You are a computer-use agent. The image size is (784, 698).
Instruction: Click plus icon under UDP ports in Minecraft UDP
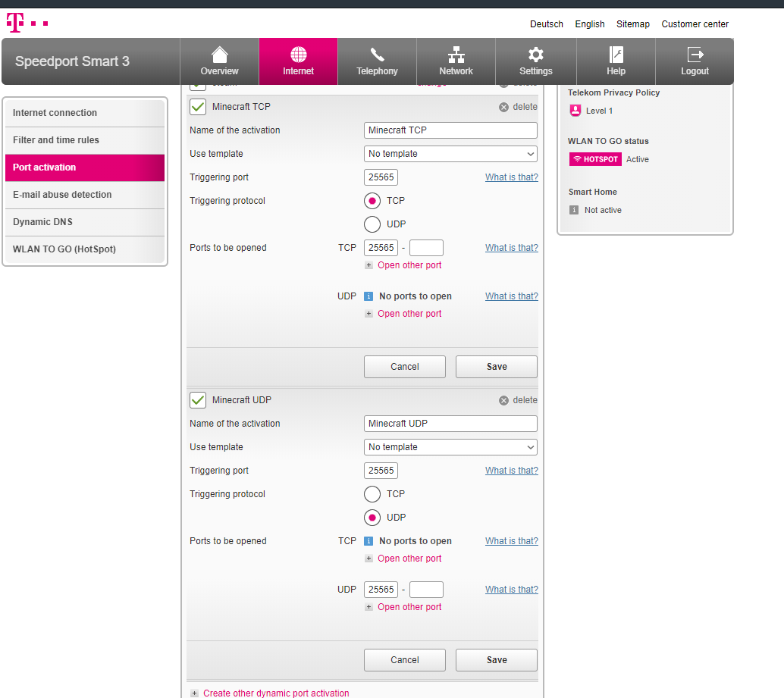click(368, 607)
